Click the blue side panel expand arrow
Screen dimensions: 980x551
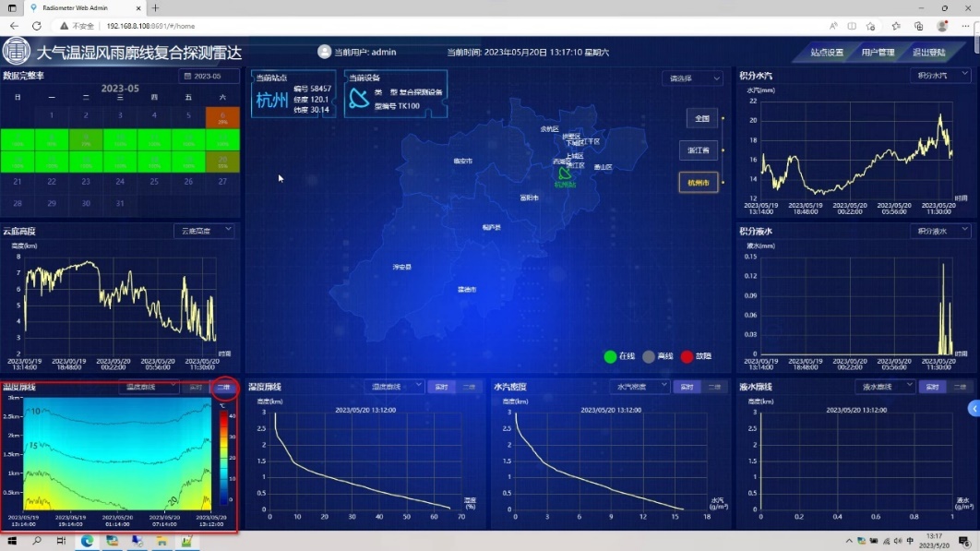pyautogui.click(x=974, y=408)
